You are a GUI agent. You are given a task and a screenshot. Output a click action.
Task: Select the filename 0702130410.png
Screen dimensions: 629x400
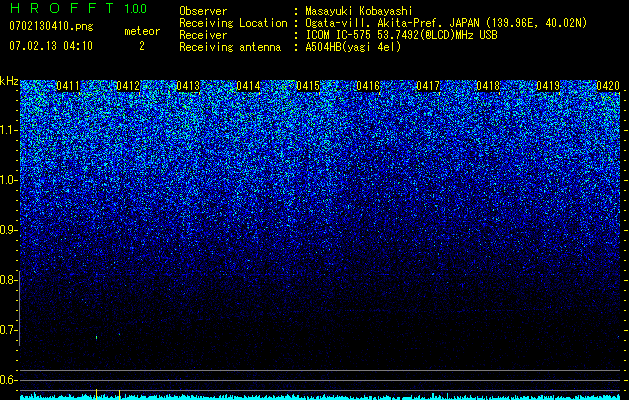51,26
